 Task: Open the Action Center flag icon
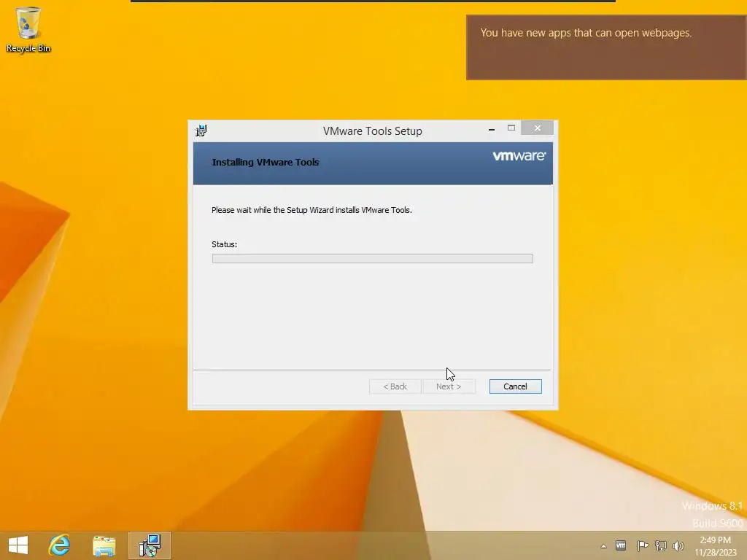click(x=643, y=545)
